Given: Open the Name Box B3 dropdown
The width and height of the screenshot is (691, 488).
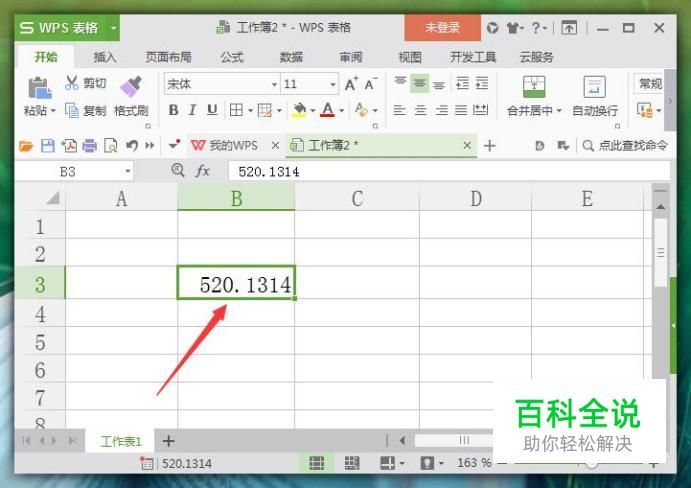Looking at the screenshot, I should click(x=127, y=171).
